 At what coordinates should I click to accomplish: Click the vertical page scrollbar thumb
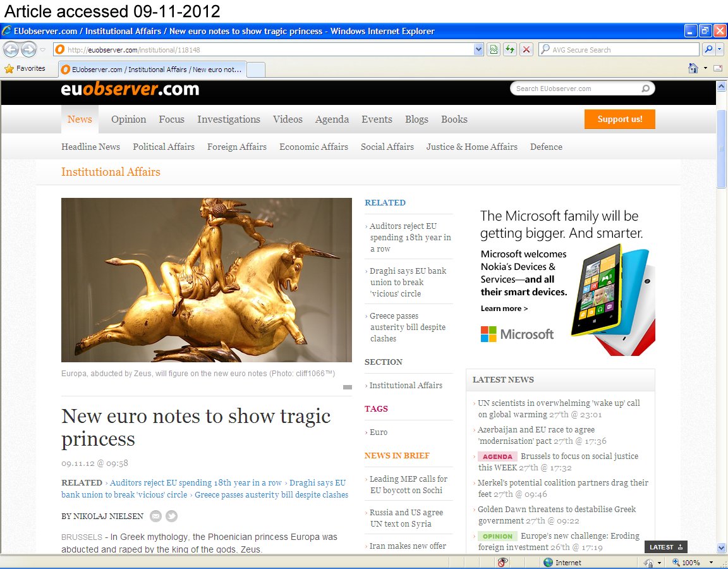coord(722,149)
